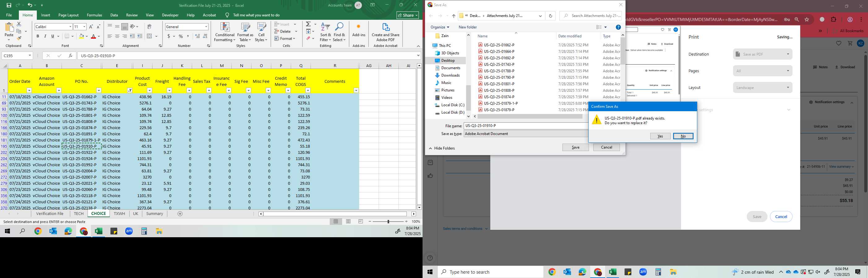Image resolution: width=868 pixels, height=278 pixels.
Task: Open the Formulas ribbon tab
Action: pos(94,15)
